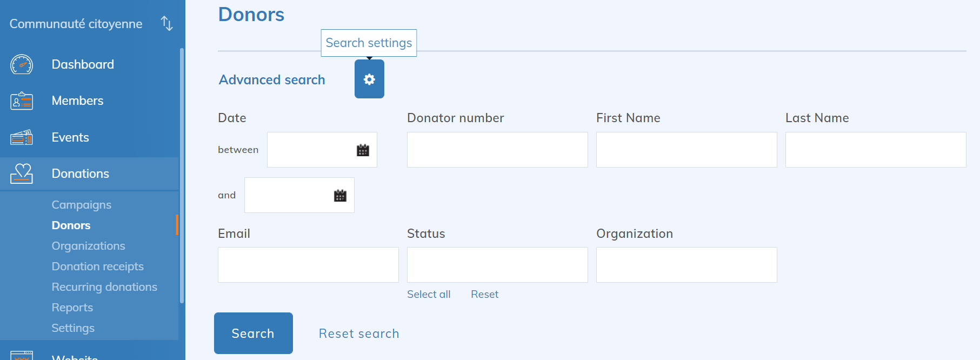
Task: Click organization switcher arrows icon
Action: click(166, 24)
